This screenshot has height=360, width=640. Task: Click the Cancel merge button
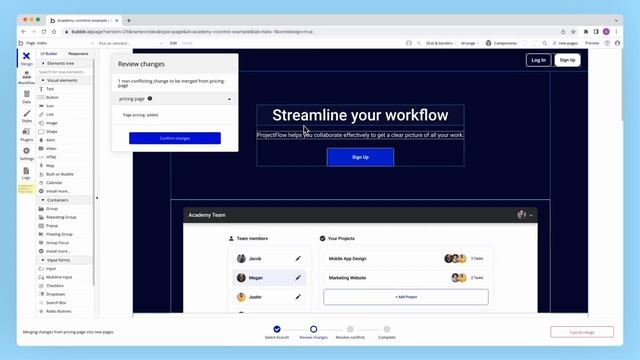(582, 332)
